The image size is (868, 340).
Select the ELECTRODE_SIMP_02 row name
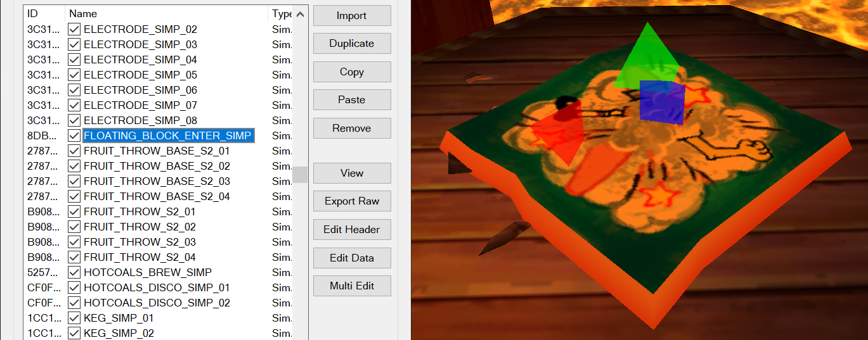(140, 29)
